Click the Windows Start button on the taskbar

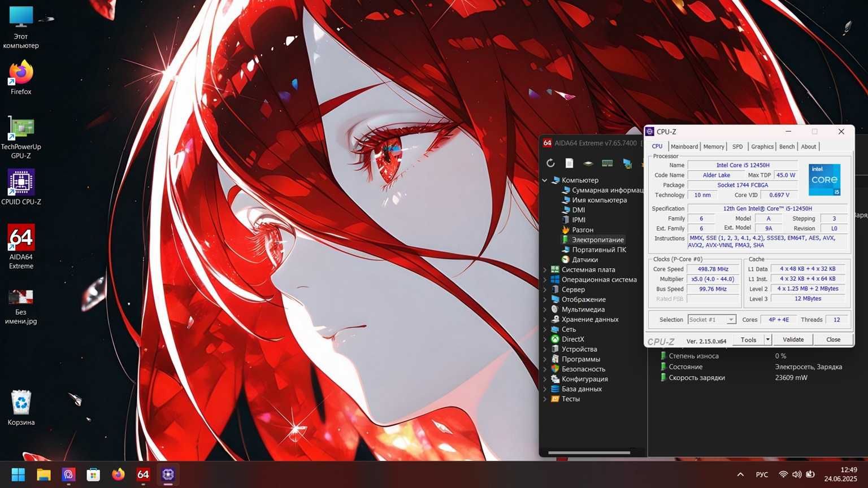18,474
